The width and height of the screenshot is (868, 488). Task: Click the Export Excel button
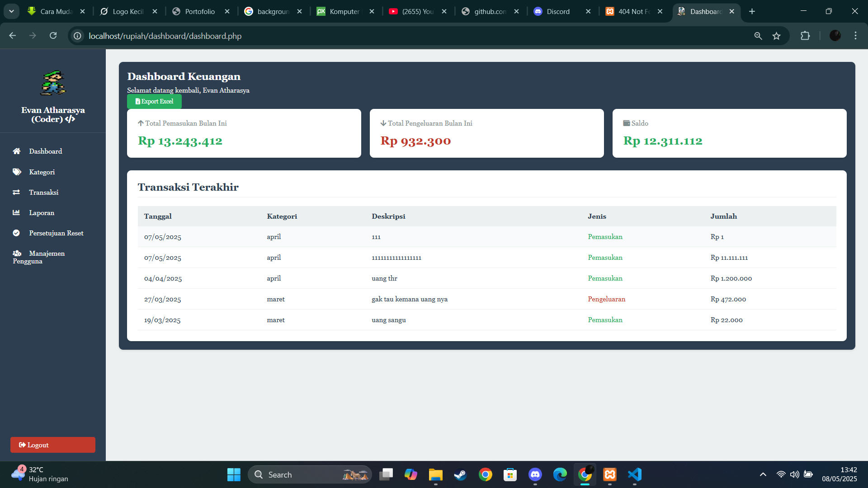[154, 101]
